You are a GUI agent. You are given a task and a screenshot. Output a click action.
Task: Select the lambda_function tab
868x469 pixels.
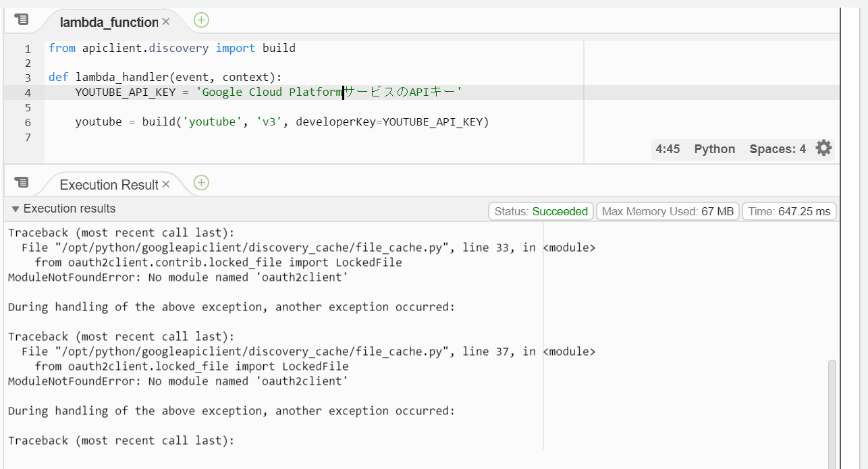click(108, 22)
